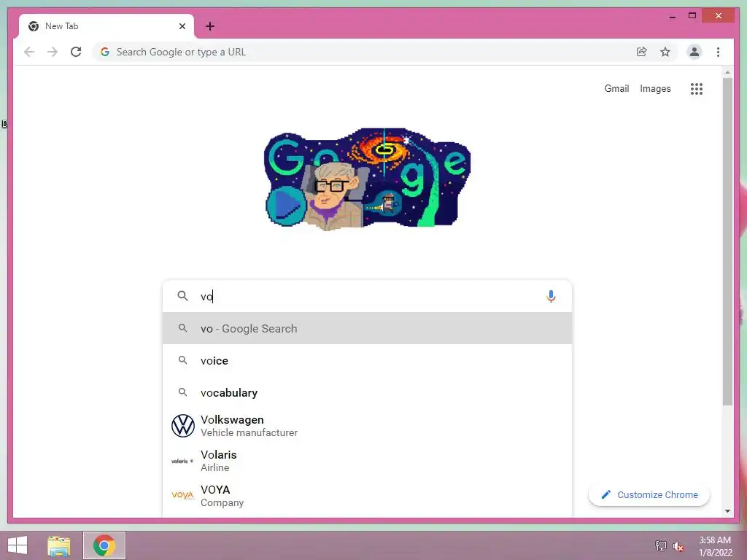The width and height of the screenshot is (747, 560).
Task: Open the clock showing 3:58 AM
Action: point(715,545)
